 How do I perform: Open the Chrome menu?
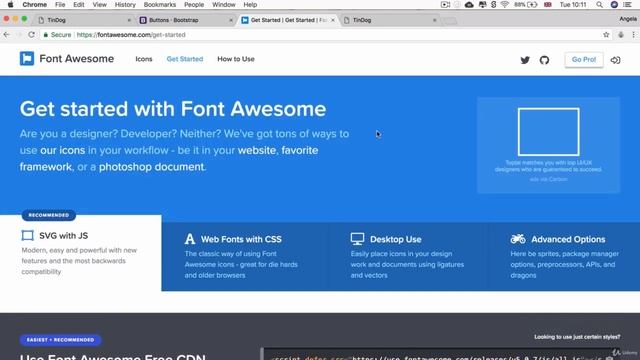pos(34,4)
